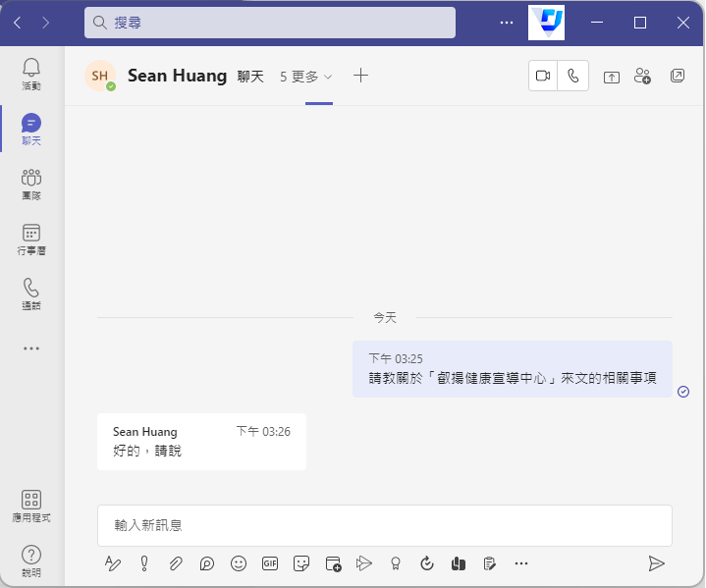
Task: Switch to the 聊天 tab in header
Action: pos(250,77)
